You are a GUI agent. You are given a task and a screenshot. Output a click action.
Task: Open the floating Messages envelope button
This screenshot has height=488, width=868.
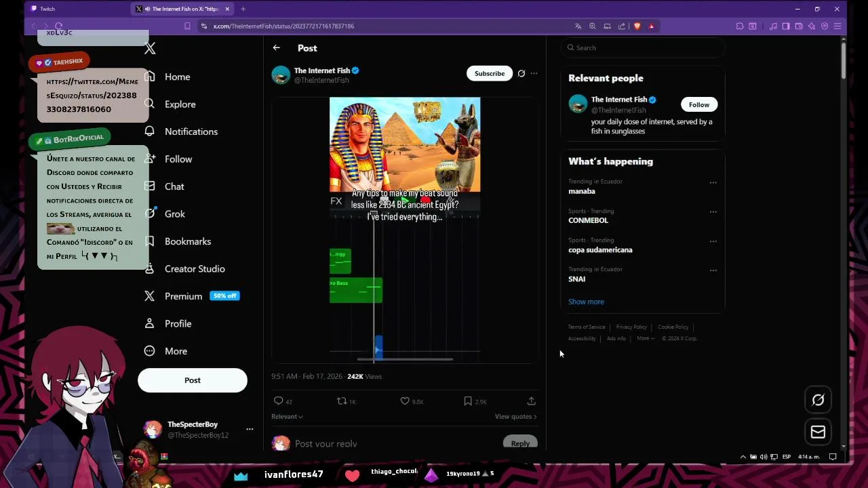click(818, 432)
